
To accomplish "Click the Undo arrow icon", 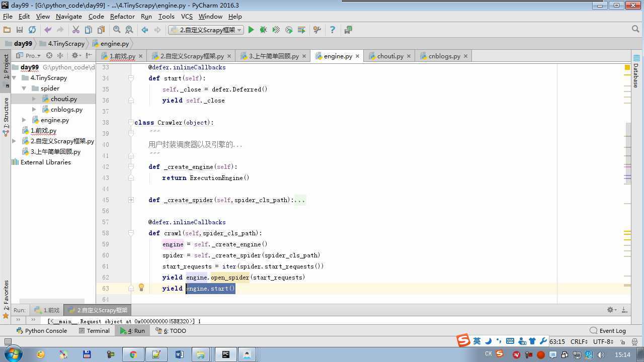I will click(x=48, y=30).
